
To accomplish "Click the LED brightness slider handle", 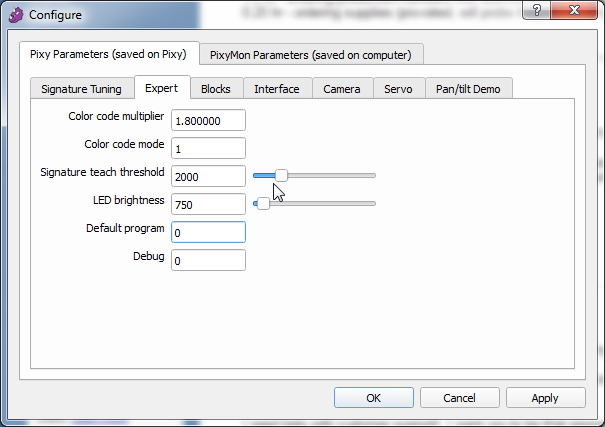I will pos(263,204).
